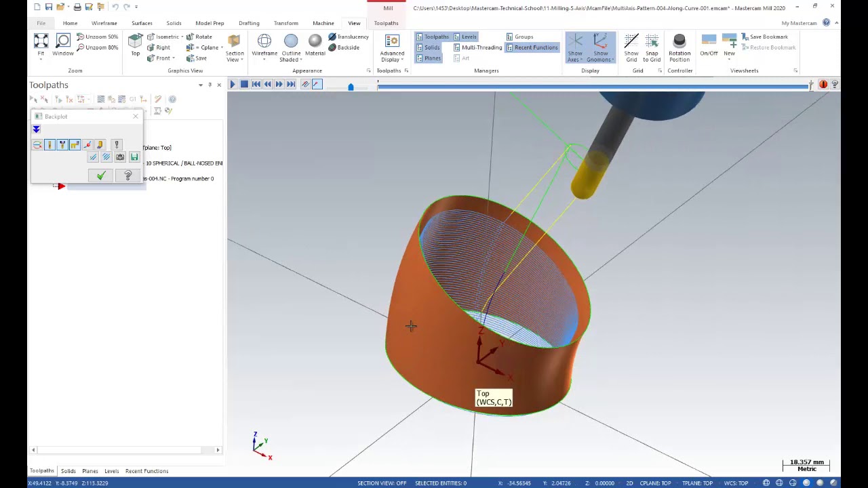
Task: Toggle Display rapid moves in Backplot
Action: (75, 144)
